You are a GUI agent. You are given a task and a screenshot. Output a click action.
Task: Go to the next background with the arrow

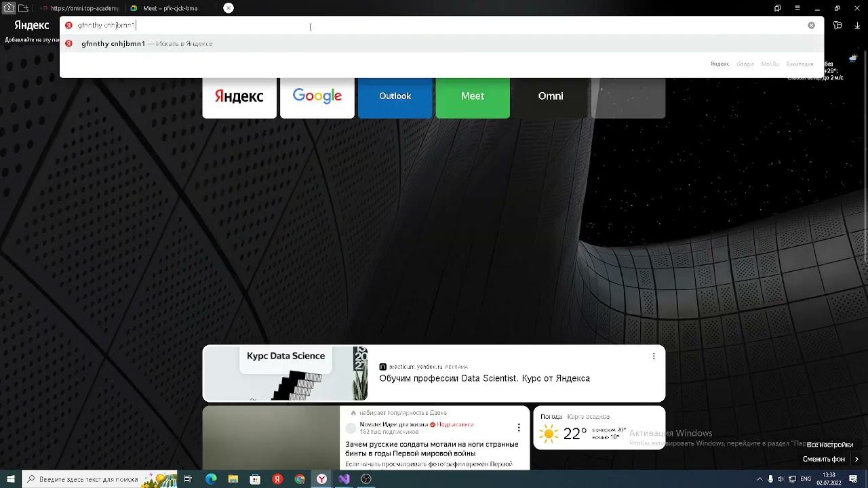(x=856, y=459)
